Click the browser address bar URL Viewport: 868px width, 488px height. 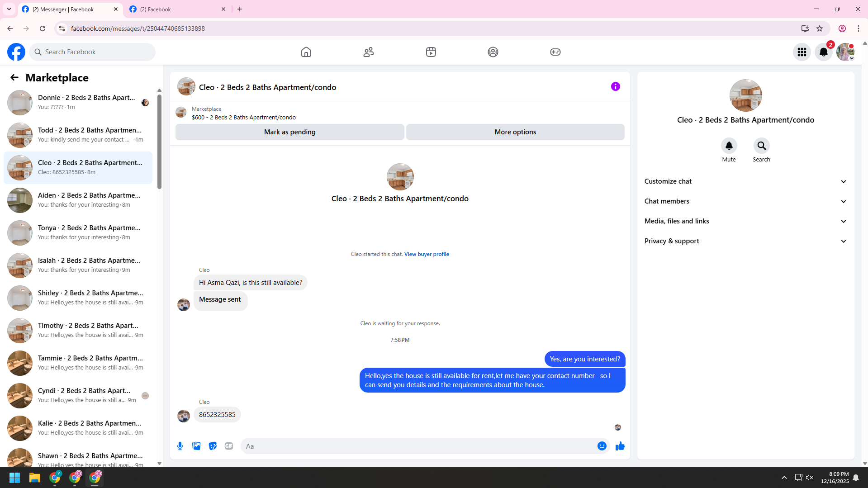coord(138,28)
